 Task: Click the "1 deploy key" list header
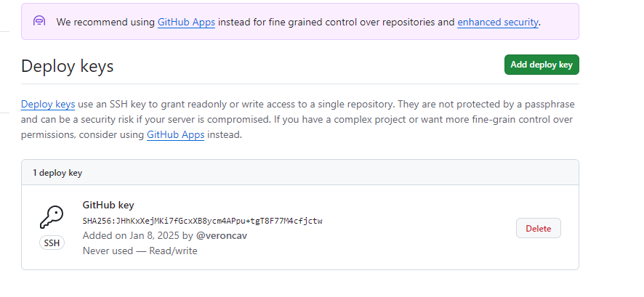point(57,173)
